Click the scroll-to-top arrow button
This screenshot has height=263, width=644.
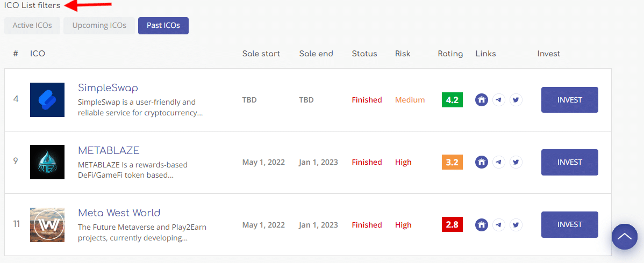point(624,237)
